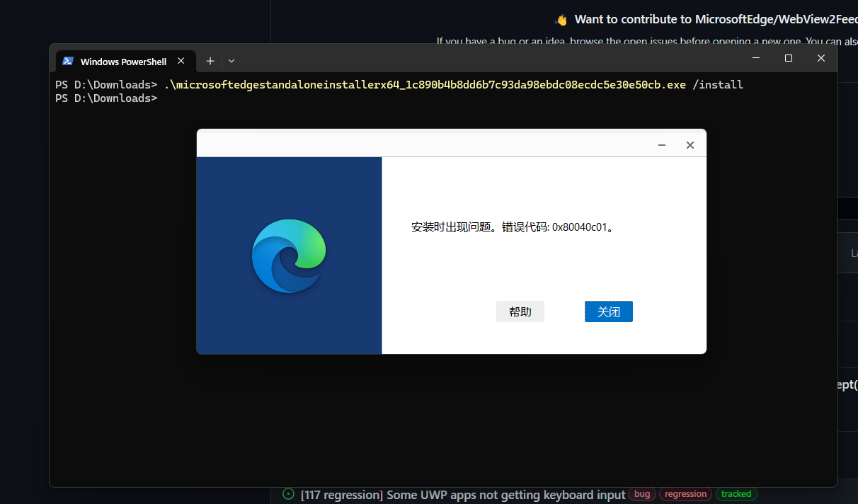Click the second PS D:\Downloads> prompt
This screenshot has width=858, height=504.
click(x=106, y=98)
